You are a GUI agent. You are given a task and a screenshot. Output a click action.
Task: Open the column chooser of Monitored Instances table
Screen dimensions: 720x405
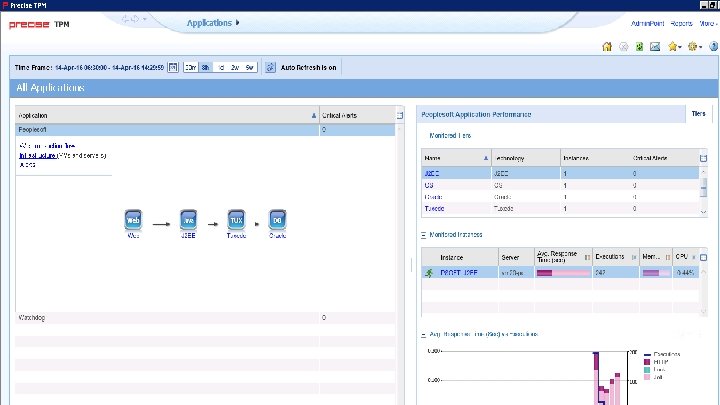pyautogui.click(x=703, y=258)
